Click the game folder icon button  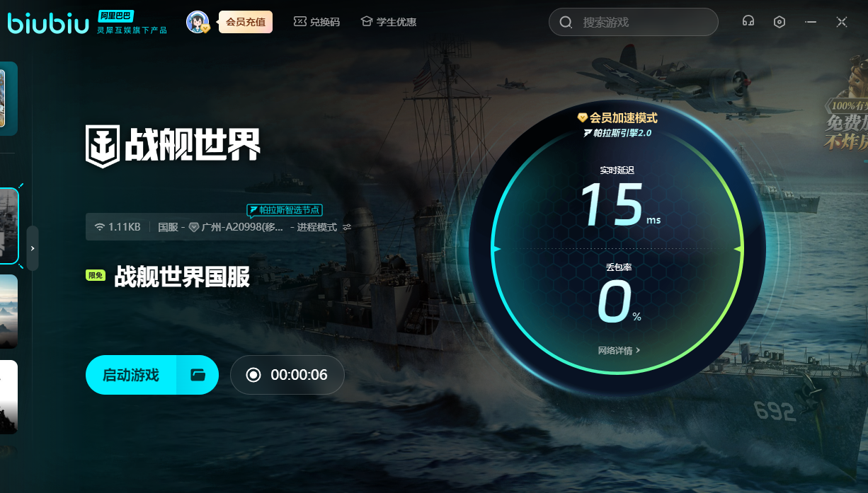tap(198, 375)
